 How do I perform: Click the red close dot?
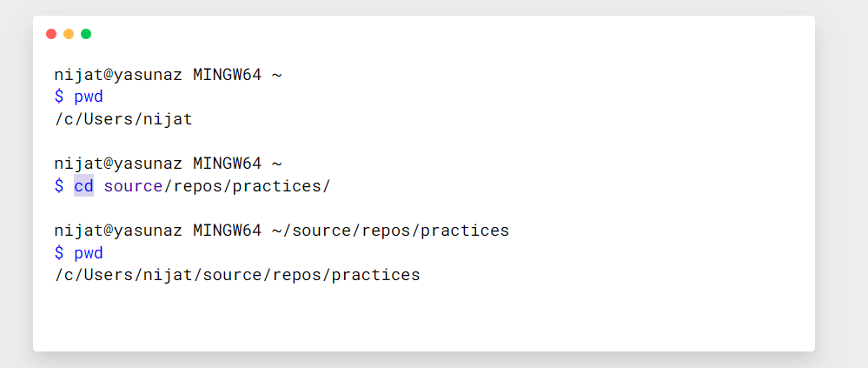(x=51, y=34)
